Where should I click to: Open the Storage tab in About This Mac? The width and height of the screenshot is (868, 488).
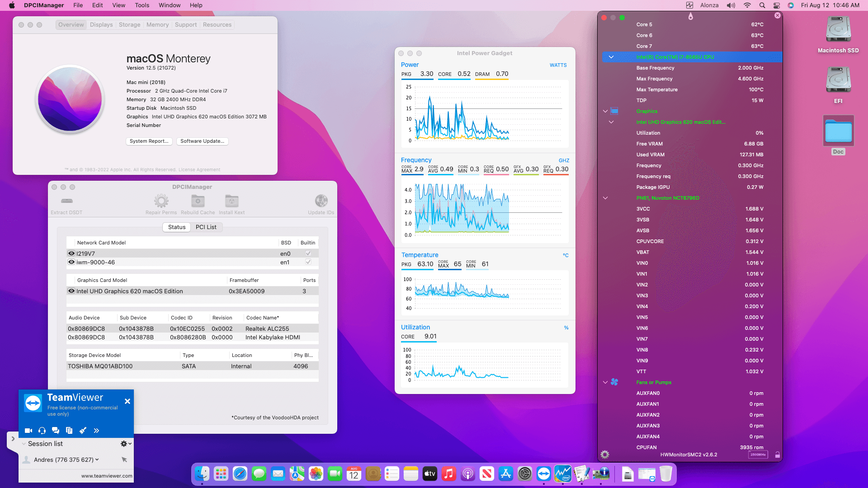[129, 25]
